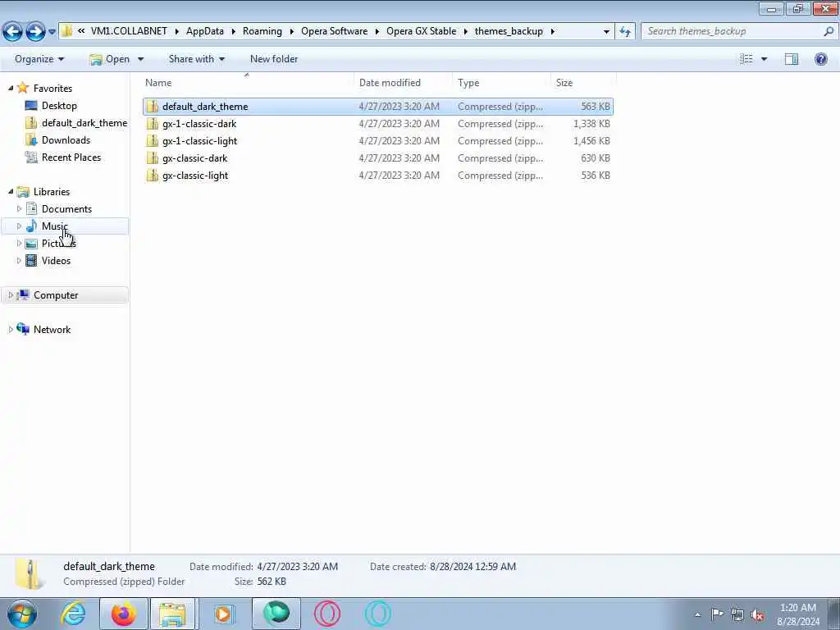Navigate to VM1.COLLABNET in address bar
840x630 pixels.
pyautogui.click(x=129, y=31)
